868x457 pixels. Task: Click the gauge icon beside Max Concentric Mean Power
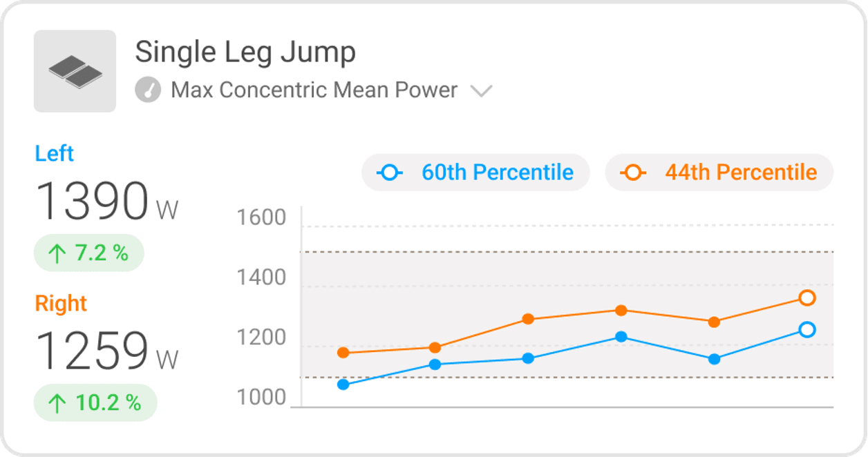(x=148, y=90)
